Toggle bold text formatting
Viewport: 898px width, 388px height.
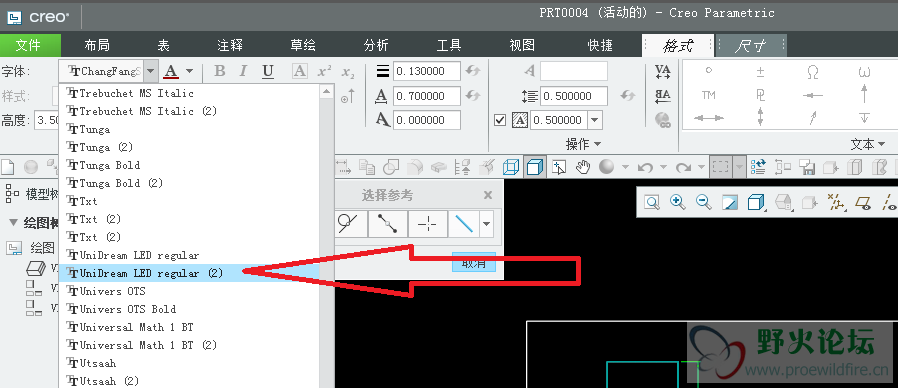click(219, 71)
